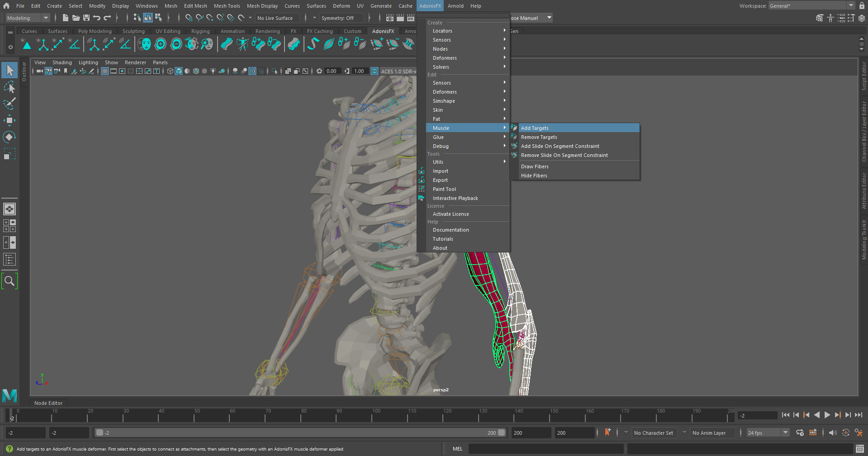Toggle use all lights in the viewport
The height and width of the screenshot is (456, 868).
[x=213, y=71]
